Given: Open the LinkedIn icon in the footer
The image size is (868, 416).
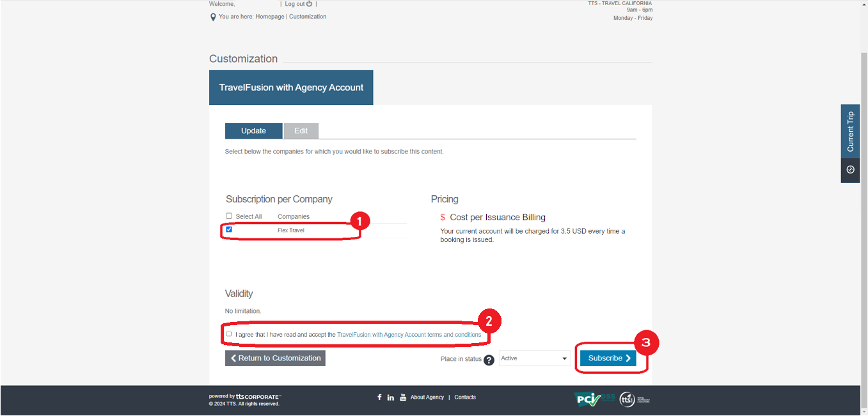Looking at the screenshot, I should pyautogui.click(x=391, y=397).
